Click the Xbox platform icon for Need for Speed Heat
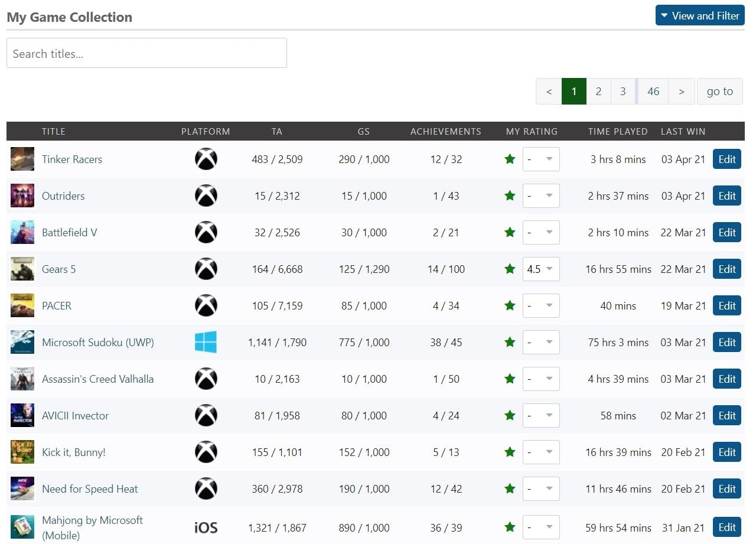This screenshot has height=544, width=756. click(206, 488)
